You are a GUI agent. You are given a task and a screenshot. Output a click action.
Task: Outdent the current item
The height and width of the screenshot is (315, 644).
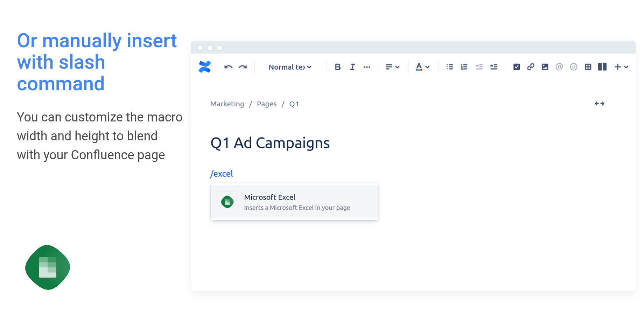pos(479,67)
